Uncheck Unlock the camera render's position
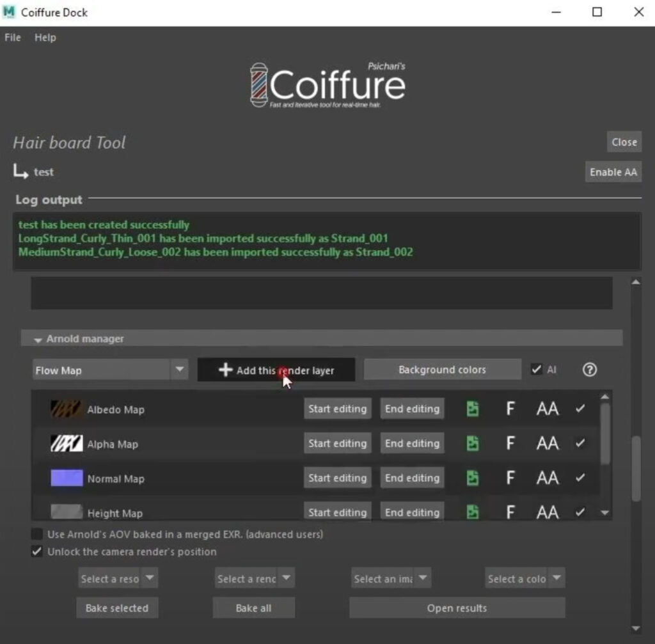Screen dimensions: 655x644 36,552
